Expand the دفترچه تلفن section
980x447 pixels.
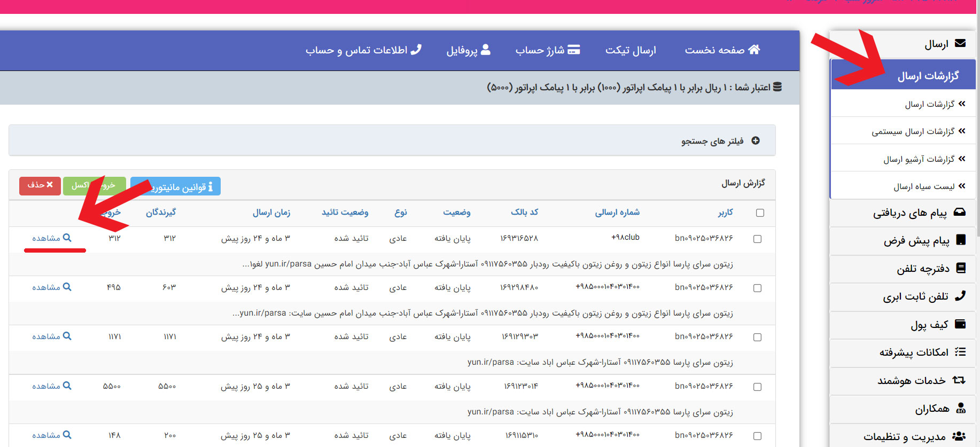pyautogui.click(x=903, y=268)
